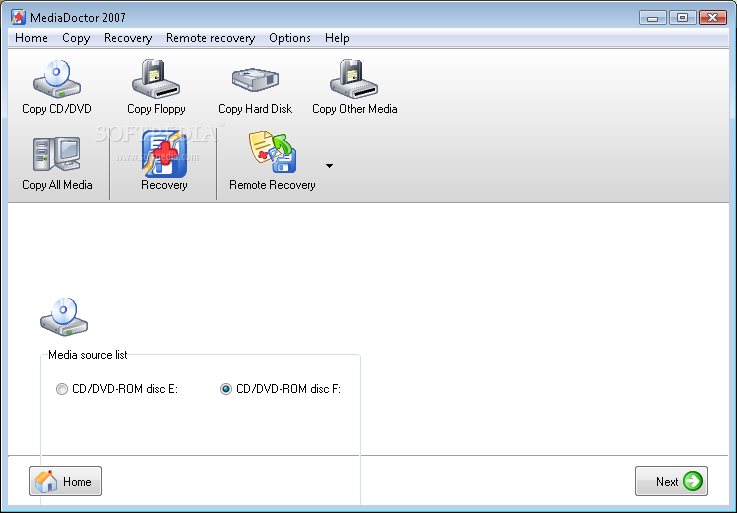Open the Help menu
Viewport: 737px width, 513px height.
(x=337, y=38)
